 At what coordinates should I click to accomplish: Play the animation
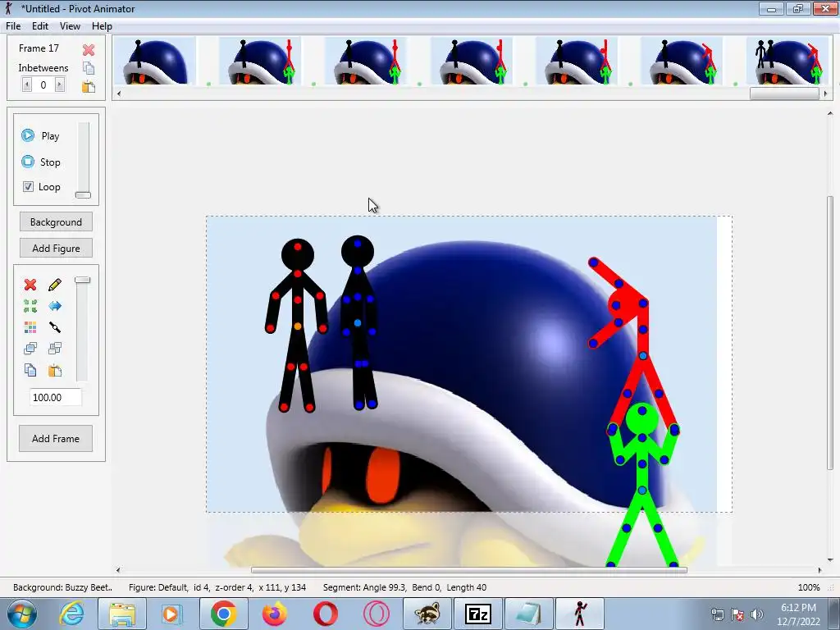(40, 135)
